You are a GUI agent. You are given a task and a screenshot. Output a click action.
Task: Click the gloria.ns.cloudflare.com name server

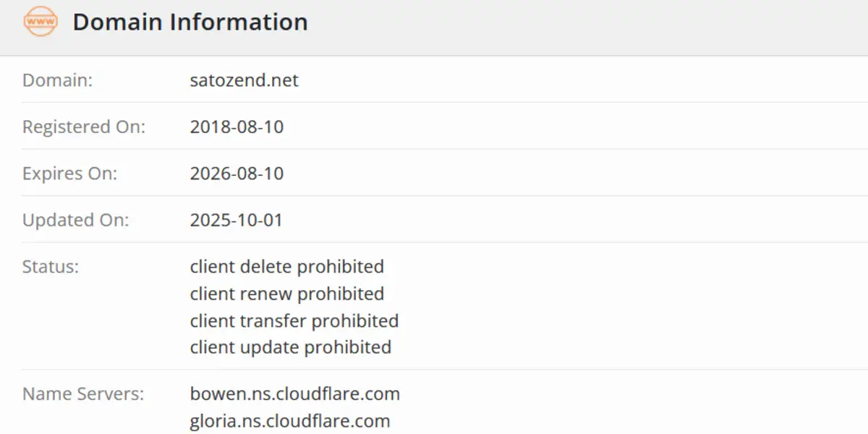289,421
